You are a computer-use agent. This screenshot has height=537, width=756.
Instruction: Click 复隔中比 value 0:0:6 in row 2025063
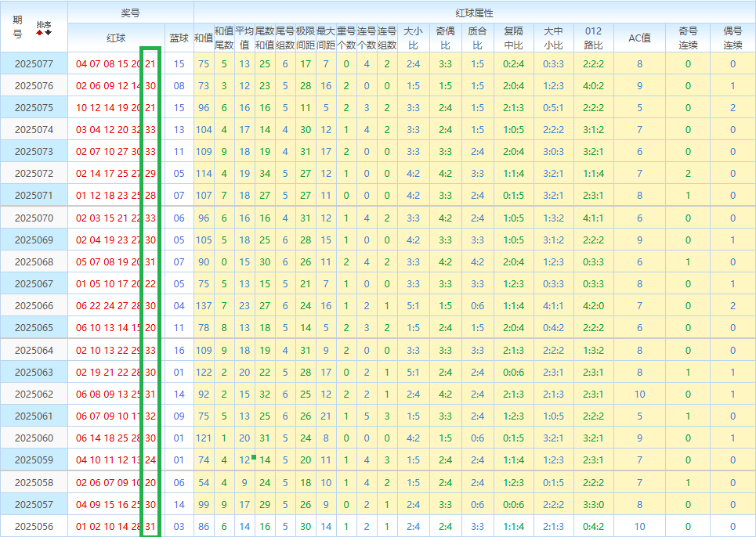(513, 373)
